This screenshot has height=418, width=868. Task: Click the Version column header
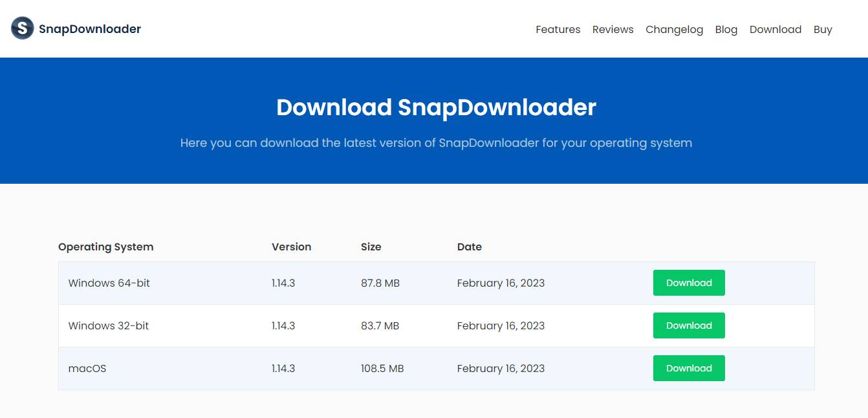pyautogui.click(x=291, y=247)
